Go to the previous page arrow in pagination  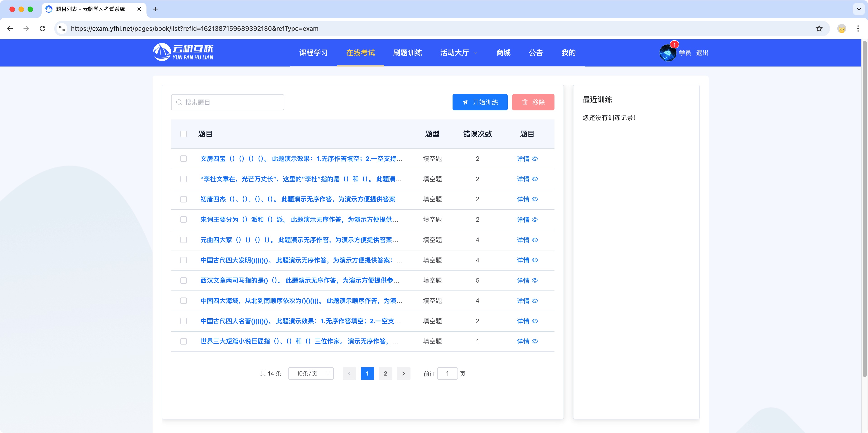pos(349,373)
